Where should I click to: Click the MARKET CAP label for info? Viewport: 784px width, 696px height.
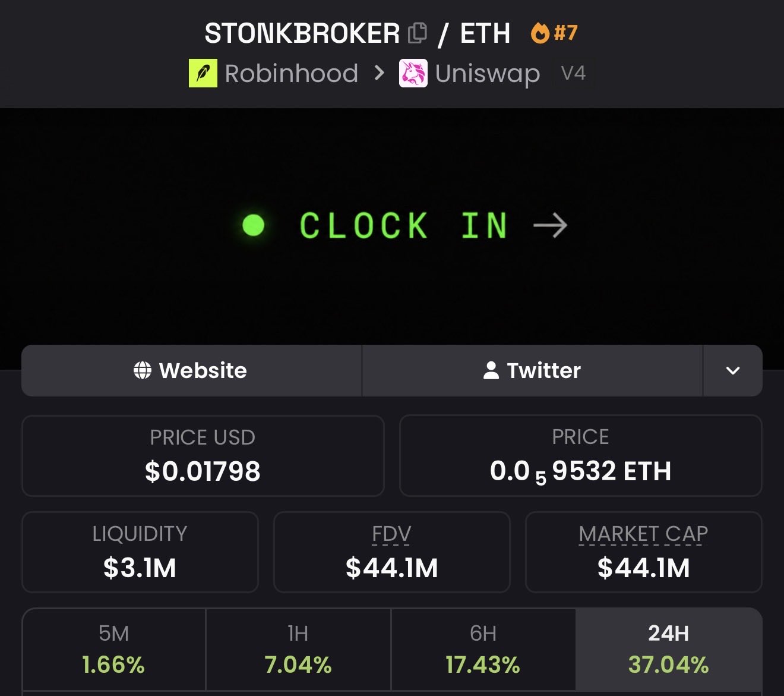coord(643,534)
